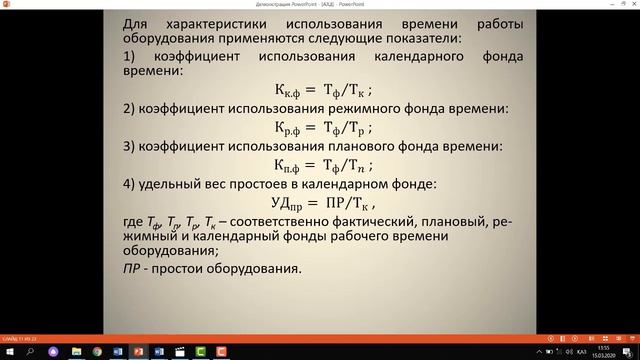
Task: Minimize the PowerPoint window
Action: (x=612, y=4)
